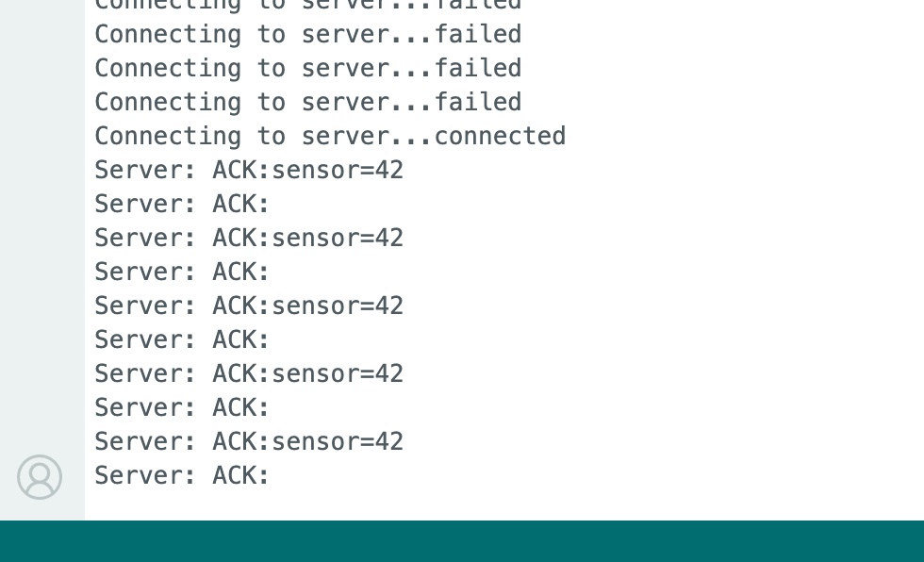This screenshot has height=562, width=924.
Task: Click the value "42" in the last sensor line
Action: pos(389,441)
